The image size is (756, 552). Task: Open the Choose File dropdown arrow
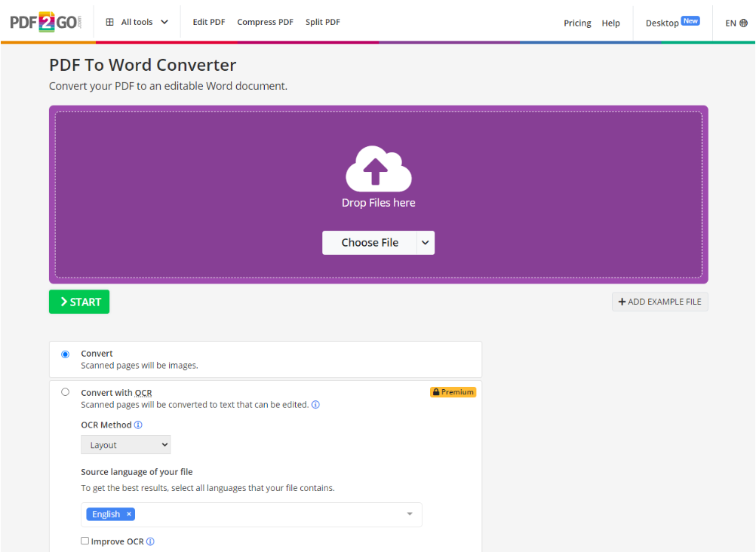(x=425, y=242)
